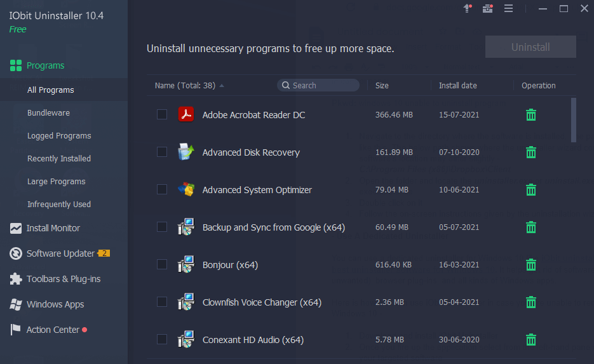Click the Advanced System Optimizer app icon

[186, 189]
